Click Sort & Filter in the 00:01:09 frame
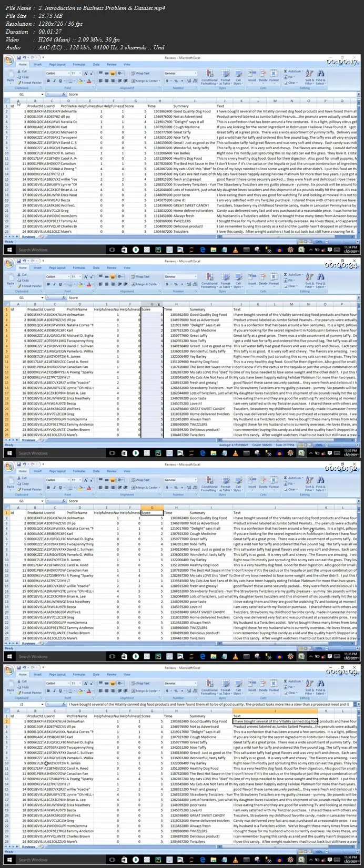Image resolution: width=364 pixels, height=868 pixels. click(x=309, y=688)
